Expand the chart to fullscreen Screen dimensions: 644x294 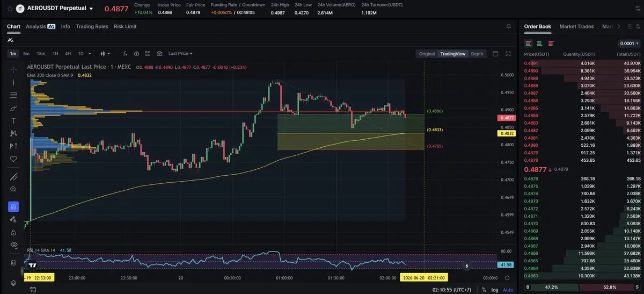tap(508, 54)
